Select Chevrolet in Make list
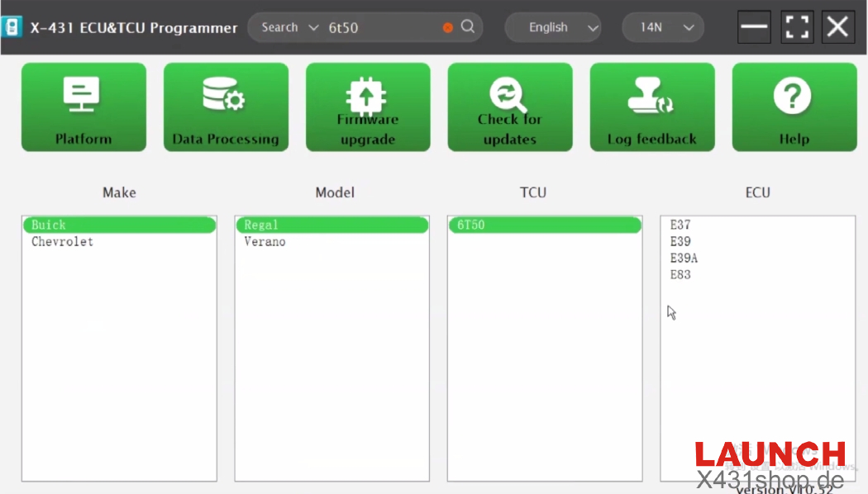Viewport: 868px width, 494px height. [63, 242]
